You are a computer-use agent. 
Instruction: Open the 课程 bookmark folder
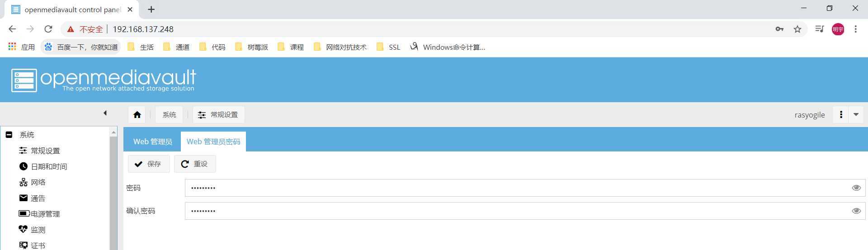tap(291, 47)
